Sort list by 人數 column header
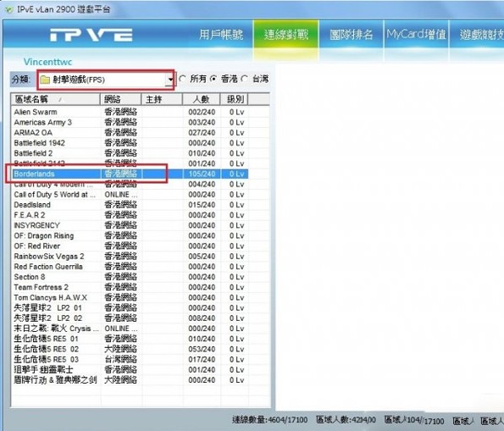504x431 pixels. (x=202, y=99)
